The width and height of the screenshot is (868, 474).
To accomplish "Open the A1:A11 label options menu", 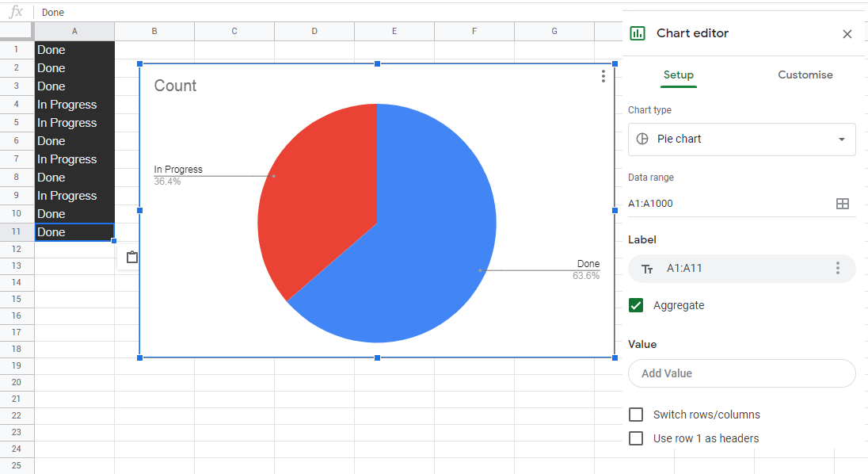I will pos(838,269).
